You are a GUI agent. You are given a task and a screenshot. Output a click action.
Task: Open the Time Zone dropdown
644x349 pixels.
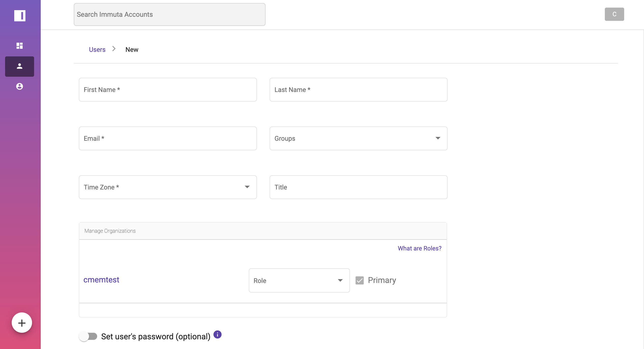pos(168,187)
